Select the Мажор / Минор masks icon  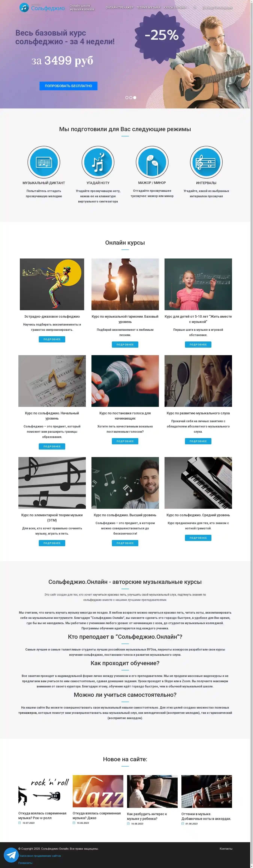pyautogui.click(x=152, y=162)
